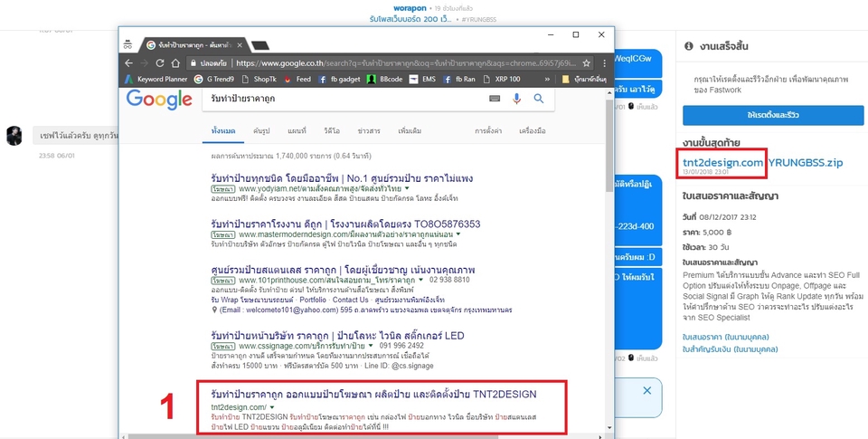Click the blue search magnifier icon
Viewport: 868px width, 439px height.
click(539, 99)
